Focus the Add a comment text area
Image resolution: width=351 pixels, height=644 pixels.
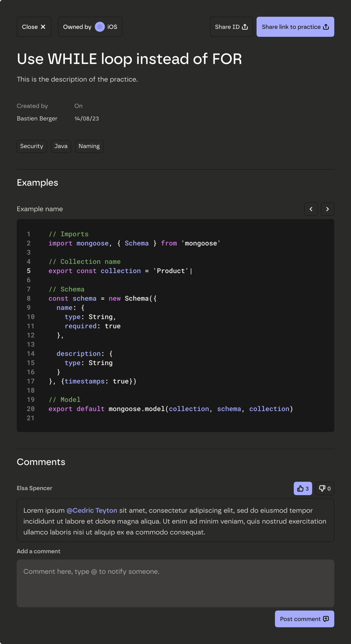pos(175,583)
